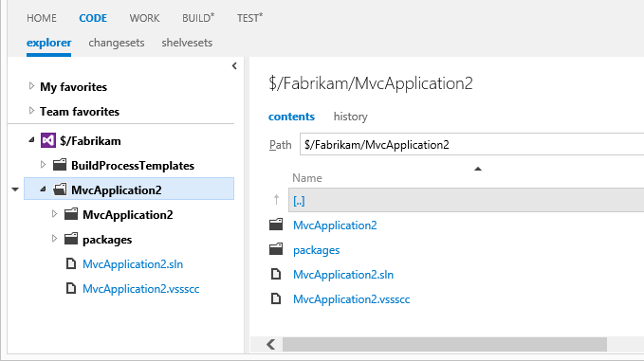Expand nested MvcApplication2 subfolder arrow
Viewport: 644px width, 361px height.
[x=54, y=214]
